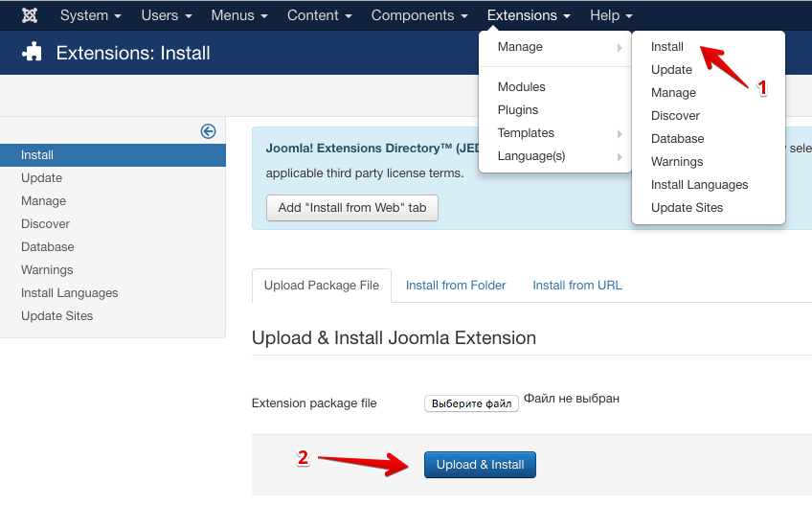Select Plugins in the Extensions menu

point(518,110)
